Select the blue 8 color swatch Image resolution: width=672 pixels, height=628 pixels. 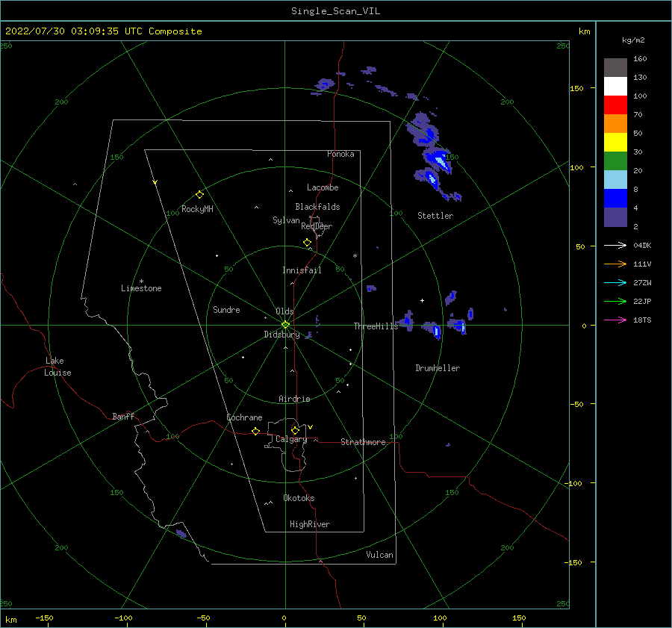(615, 199)
